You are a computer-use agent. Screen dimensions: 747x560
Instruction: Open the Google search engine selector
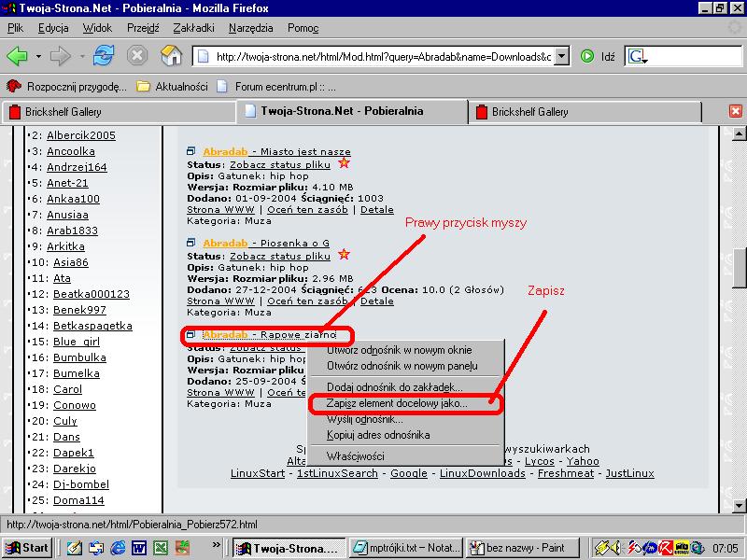(x=637, y=57)
